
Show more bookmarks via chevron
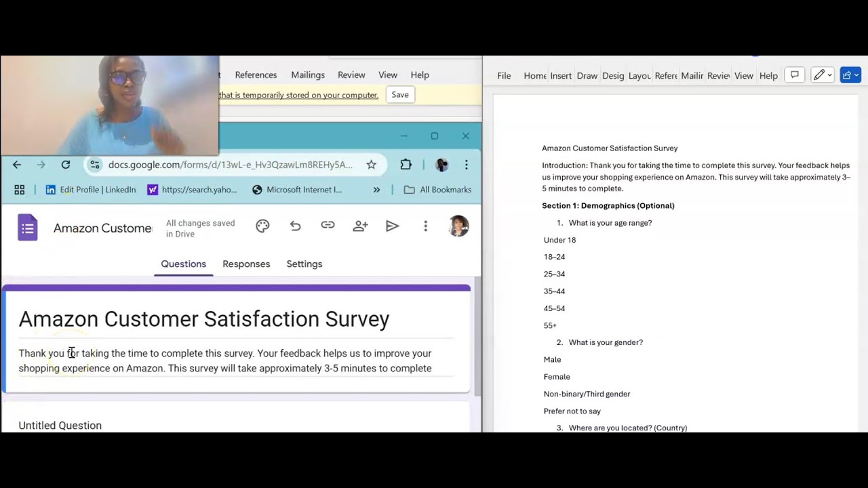[376, 190]
